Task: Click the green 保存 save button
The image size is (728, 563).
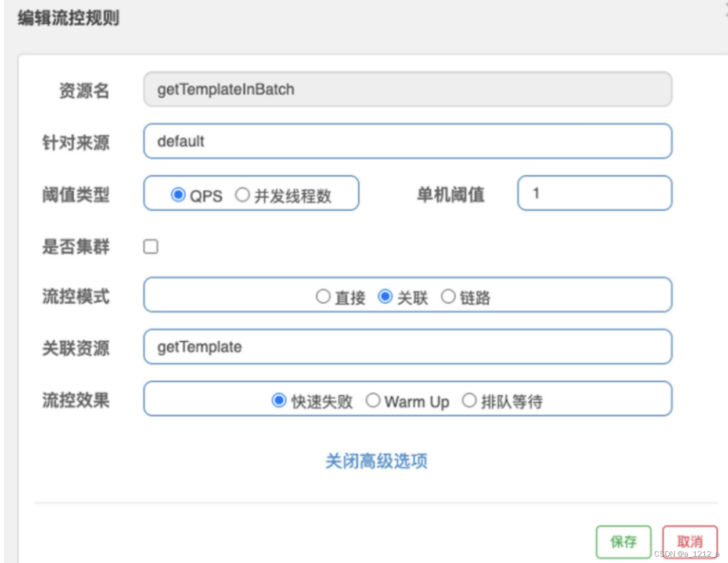Action: [624, 542]
